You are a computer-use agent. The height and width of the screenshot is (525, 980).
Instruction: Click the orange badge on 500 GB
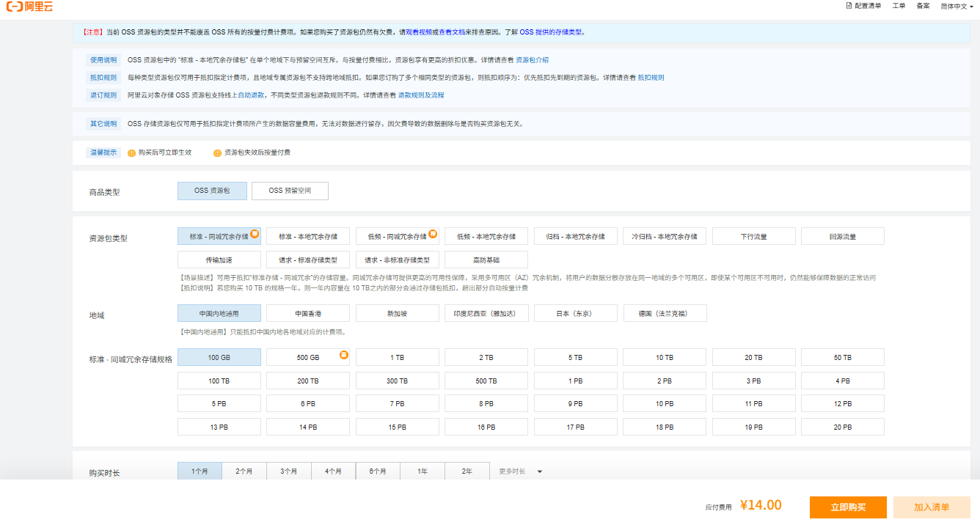[x=344, y=355]
